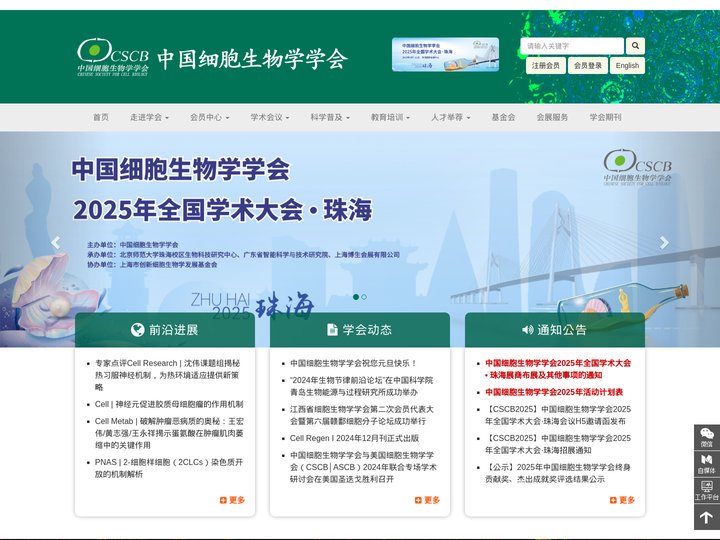720x540 pixels.
Task: Click the 中国细胞生物学学会 site title text
Action: coord(252,58)
